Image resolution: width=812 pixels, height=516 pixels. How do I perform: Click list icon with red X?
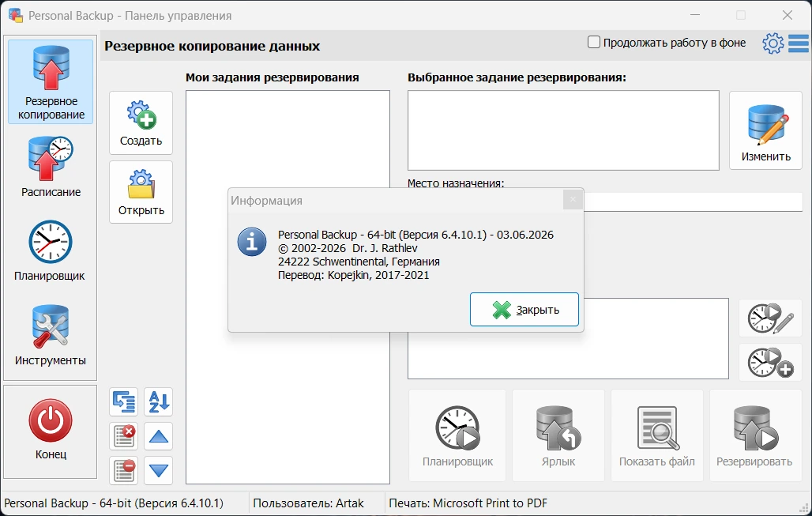pos(124,435)
